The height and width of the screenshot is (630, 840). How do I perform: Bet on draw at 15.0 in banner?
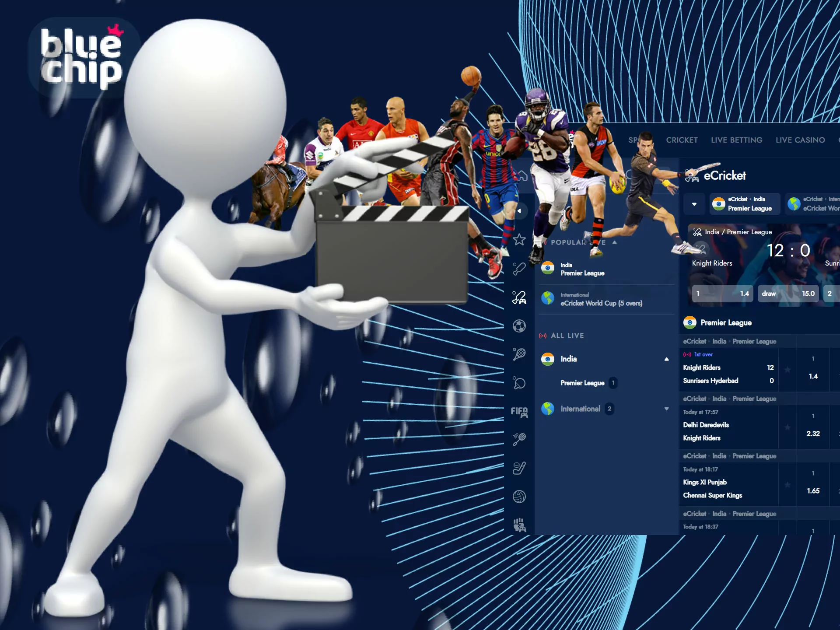788,294
